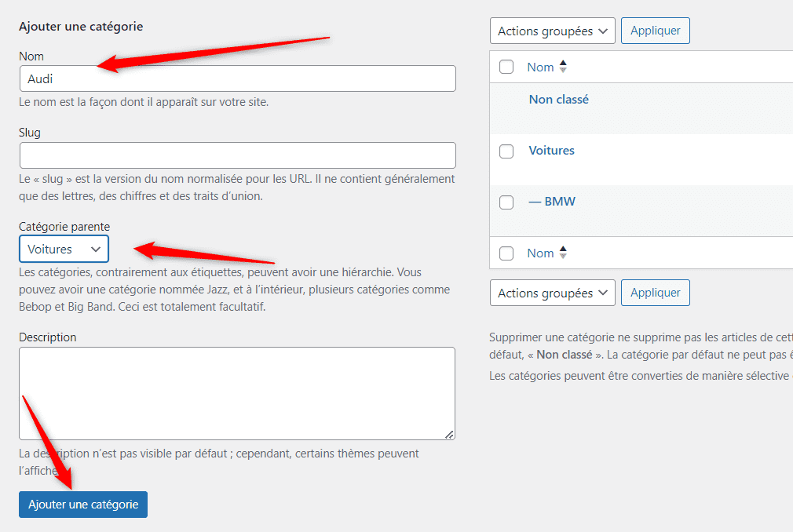The height and width of the screenshot is (532, 793).
Task: Open the top Actions groupées dropdown
Action: pos(552,31)
